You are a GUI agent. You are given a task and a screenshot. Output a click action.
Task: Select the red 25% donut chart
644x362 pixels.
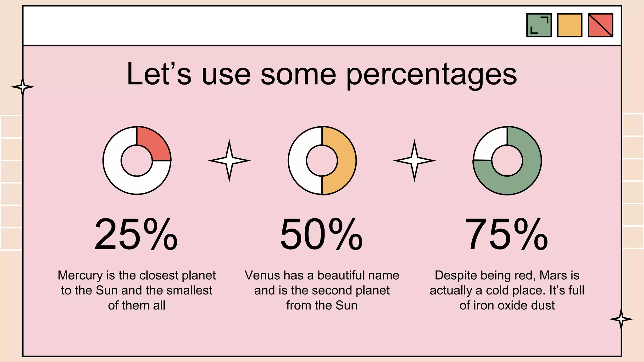[x=137, y=161]
